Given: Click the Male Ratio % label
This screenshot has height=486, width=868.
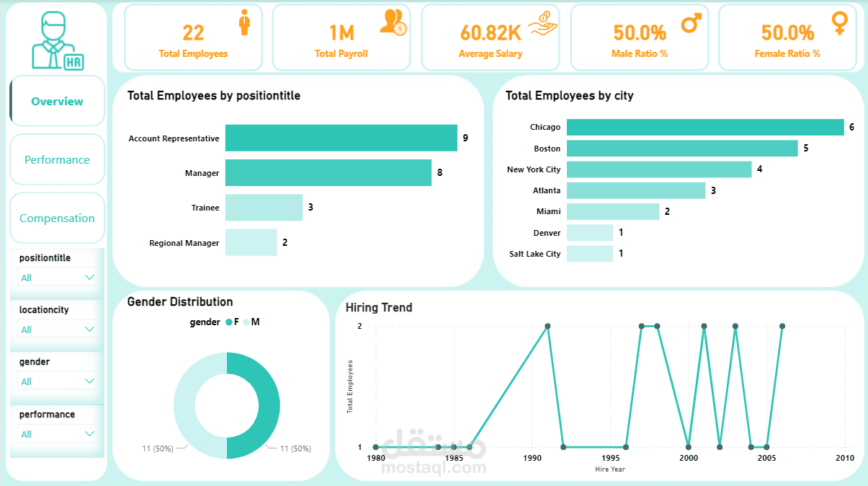Looking at the screenshot, I should [x=640, y=53].
